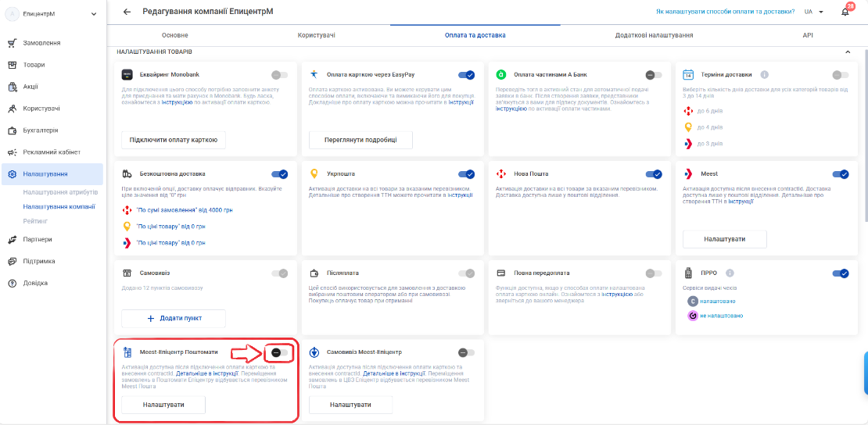
Task: Toggle Оплата карткою через EasyPay switch
Action: 467,75
